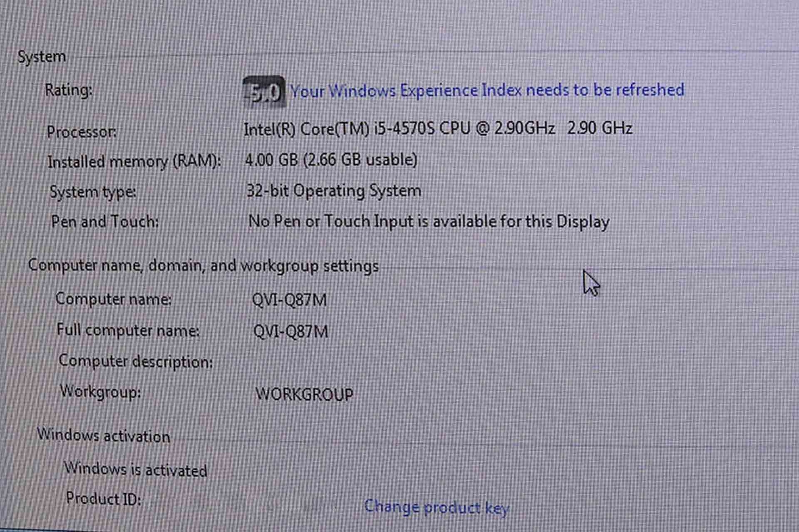This screenshot has width=799, height=532.
Task: Click the Change product key link
Action: [x=437, y=507]
